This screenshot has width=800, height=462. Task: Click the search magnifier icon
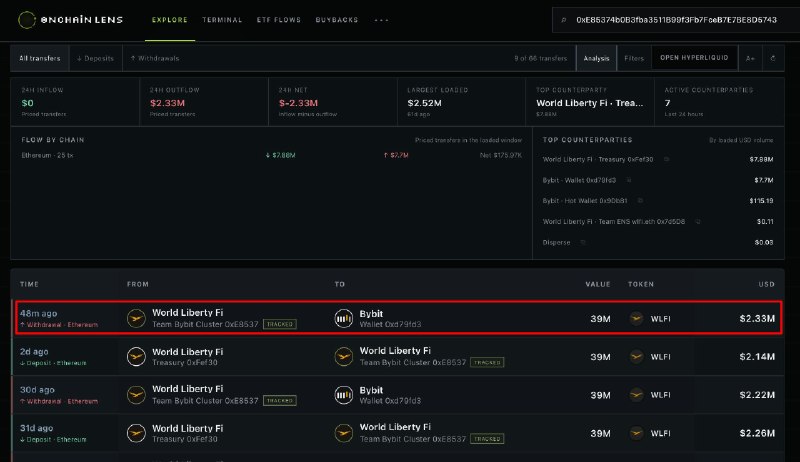click(x=564, y=20)
